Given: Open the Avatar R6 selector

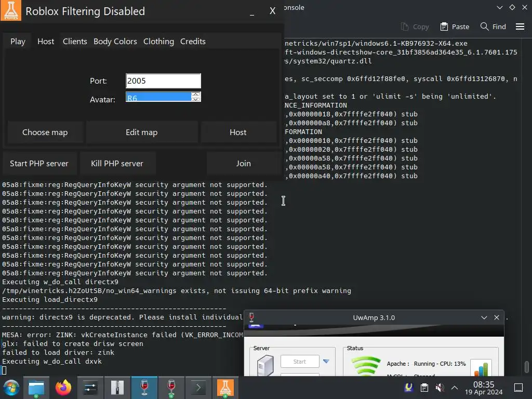Looking at the screenshot, I should [x=158, y=97].
